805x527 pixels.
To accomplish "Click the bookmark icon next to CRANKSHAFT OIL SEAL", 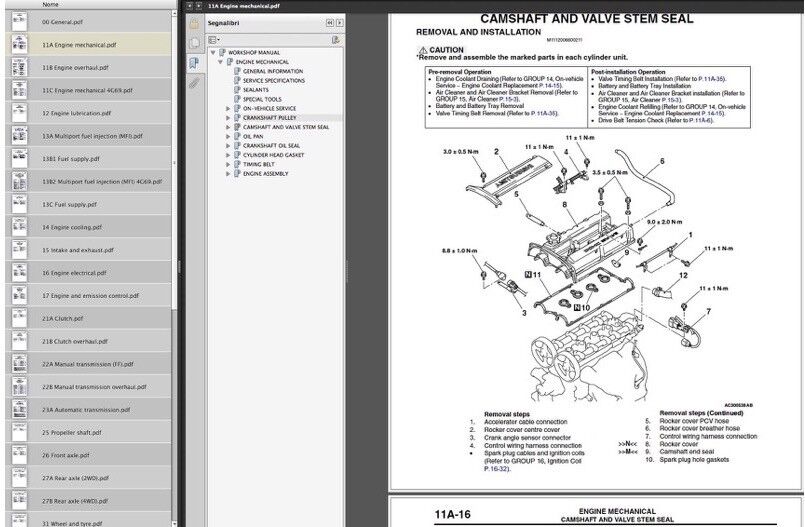I will [237, 145].
